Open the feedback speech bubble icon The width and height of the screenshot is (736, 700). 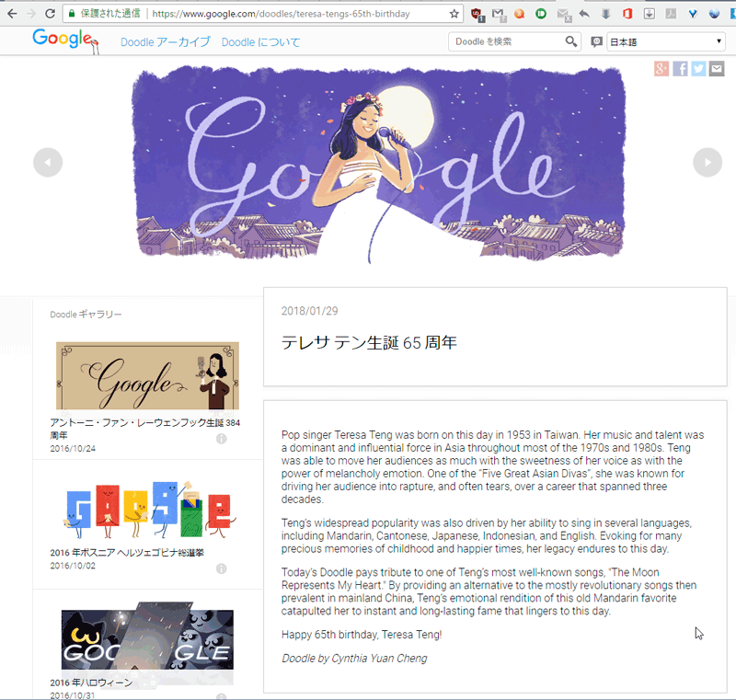(x=596, y=42)
